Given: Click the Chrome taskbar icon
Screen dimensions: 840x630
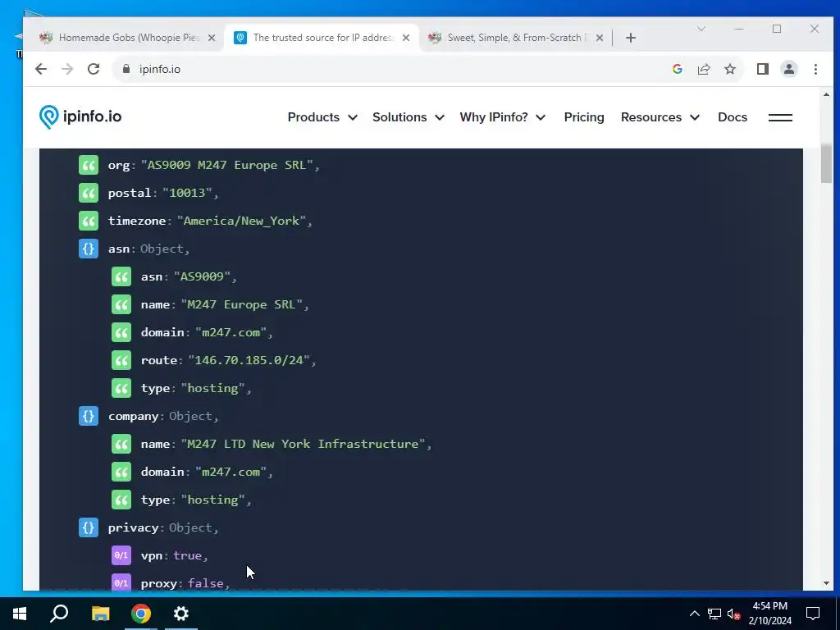Looking at the screenshot, I should click(x=141, y=614).
